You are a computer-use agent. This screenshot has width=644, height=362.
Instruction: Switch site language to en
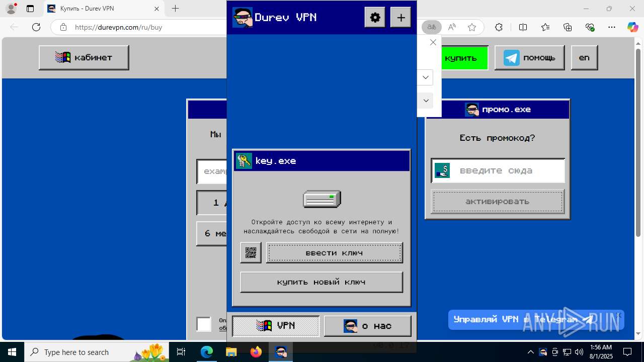584,57
